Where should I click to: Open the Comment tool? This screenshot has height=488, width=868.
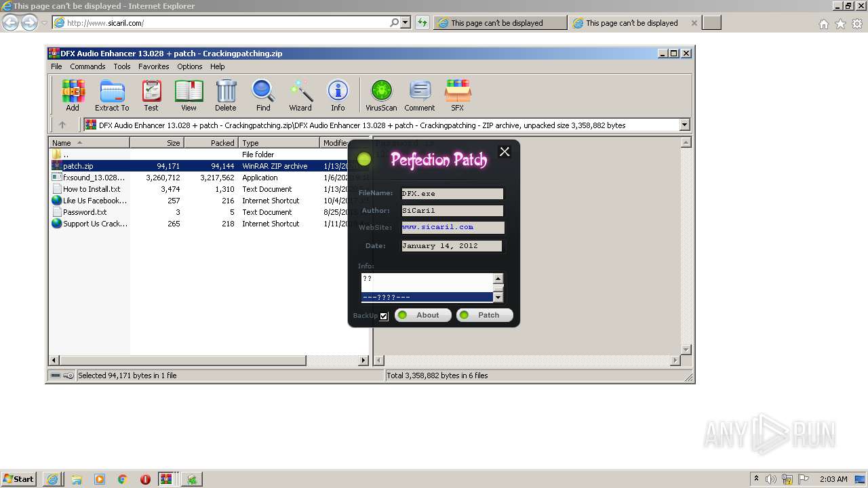(420, 95)
